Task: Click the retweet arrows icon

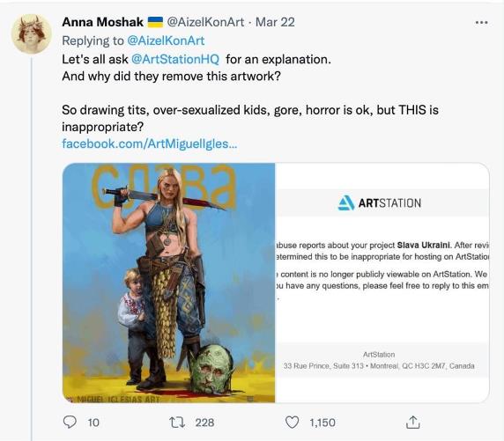Action: pos(177,423)
